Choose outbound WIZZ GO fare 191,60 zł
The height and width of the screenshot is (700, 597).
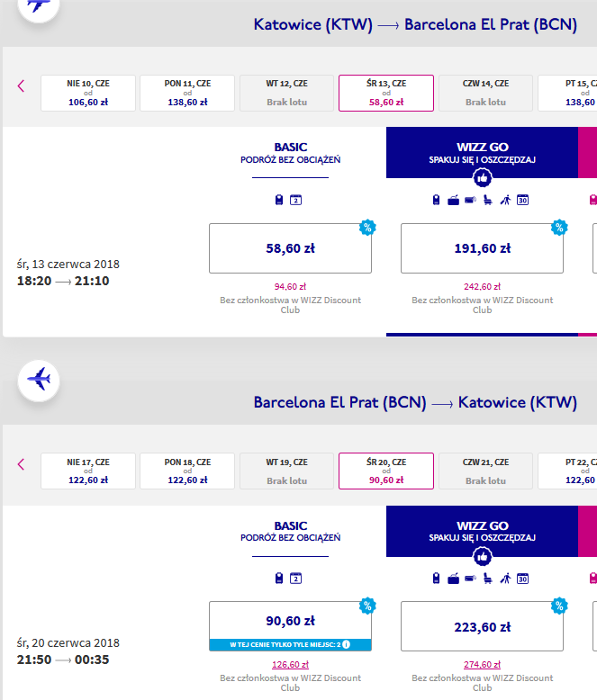tap(482, 248)
